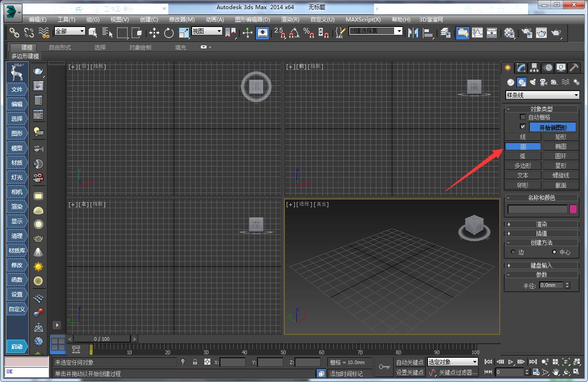Click the 0 / 100 time slider
The height and width of the screenshot is (382, 588).
102,339
